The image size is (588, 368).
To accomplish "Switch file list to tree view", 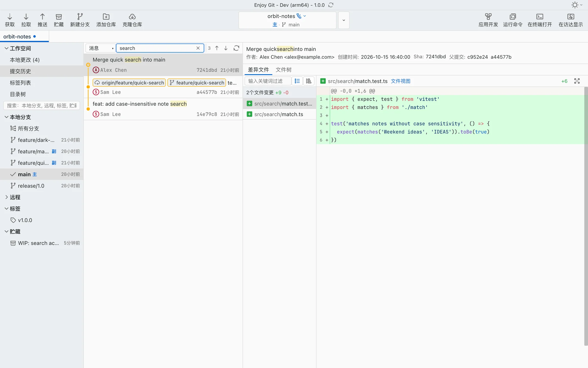I will (x=309, y=81).
